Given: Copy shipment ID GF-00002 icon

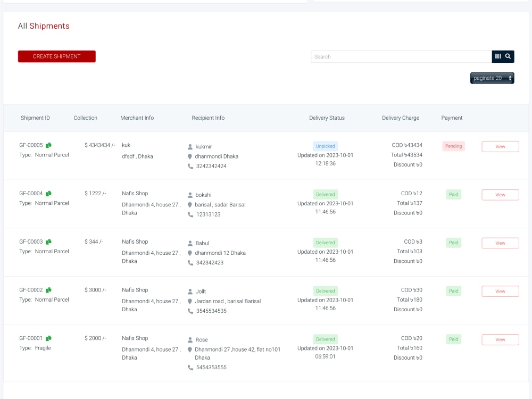Looking at the screenshot, I should pyautogui.click(x=48, y=290).
